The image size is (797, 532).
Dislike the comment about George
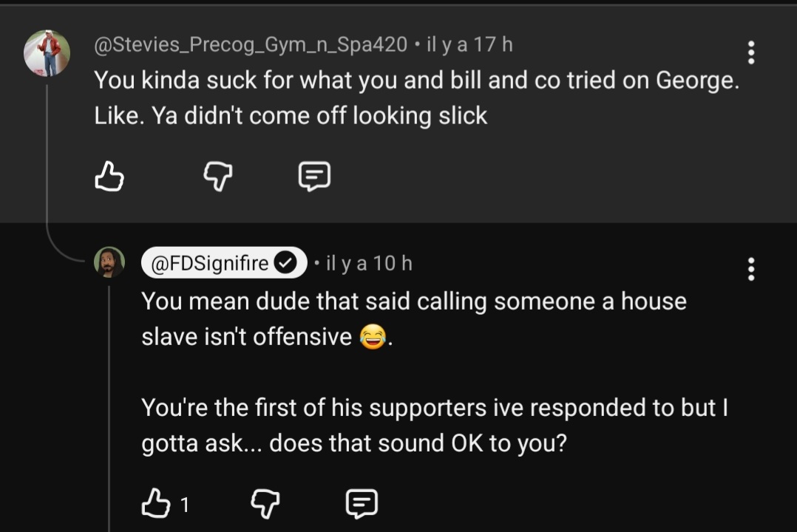point(218,177)
